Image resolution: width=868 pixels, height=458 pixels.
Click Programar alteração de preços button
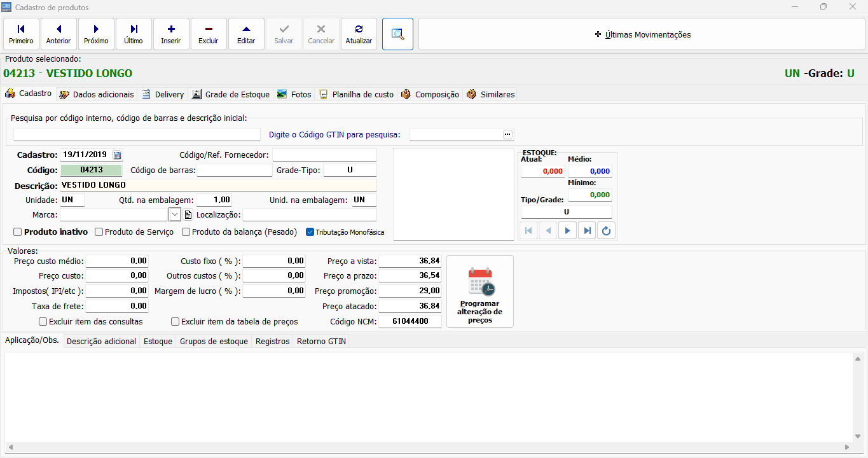480,291
